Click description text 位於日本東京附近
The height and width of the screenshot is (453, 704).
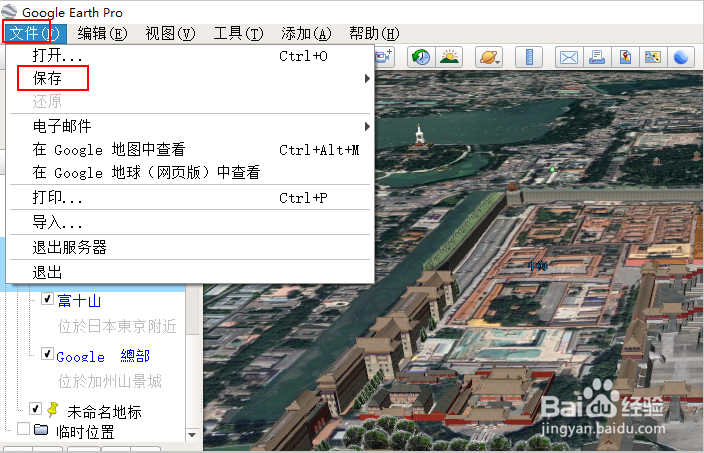[x=117, y=326]
